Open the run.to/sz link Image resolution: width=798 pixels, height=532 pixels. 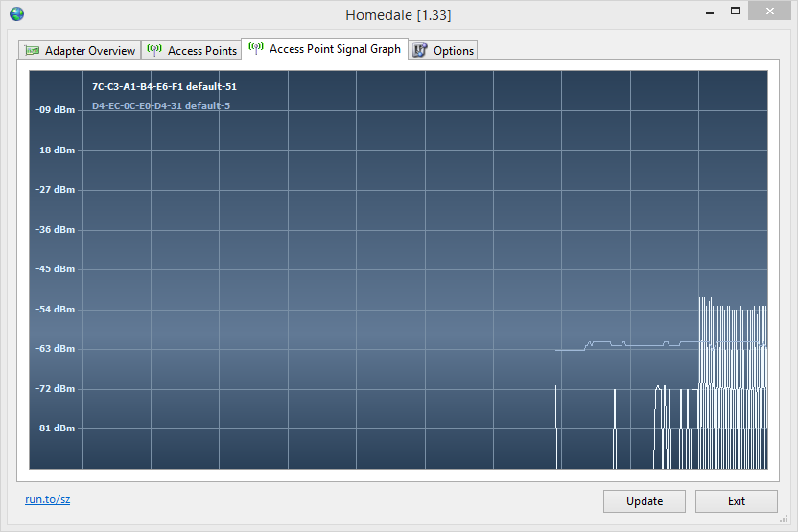click(47, 499)
